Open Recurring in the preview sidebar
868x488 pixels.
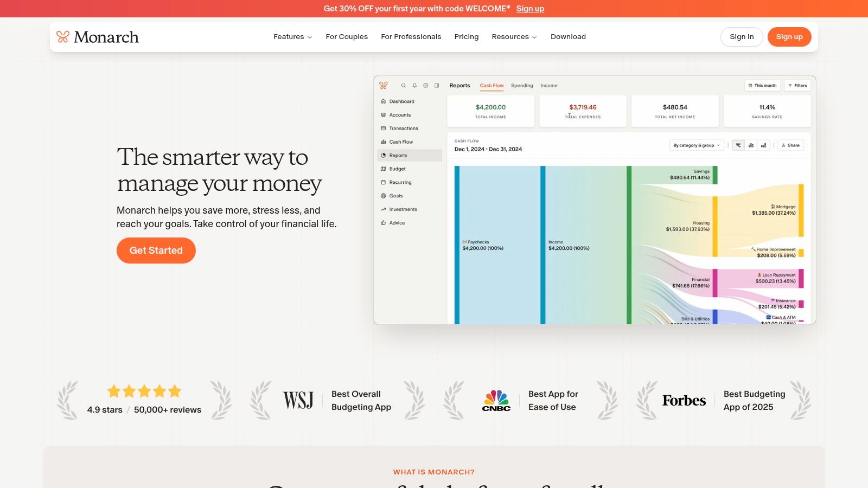(410, 183)
